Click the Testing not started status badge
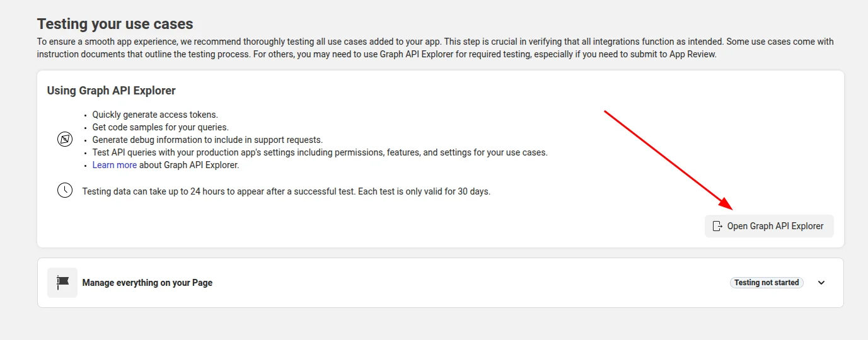This screenshot has height=340, width=868. [766, 283]
